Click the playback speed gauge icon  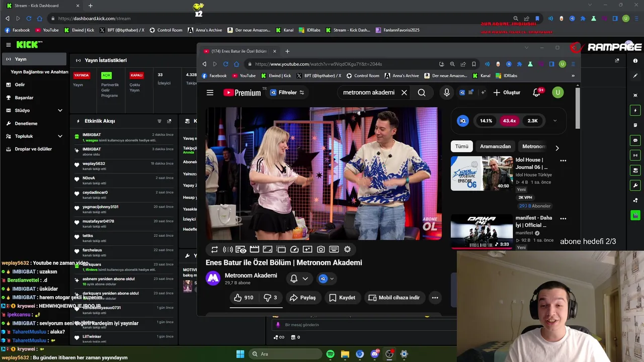[294, 249]
